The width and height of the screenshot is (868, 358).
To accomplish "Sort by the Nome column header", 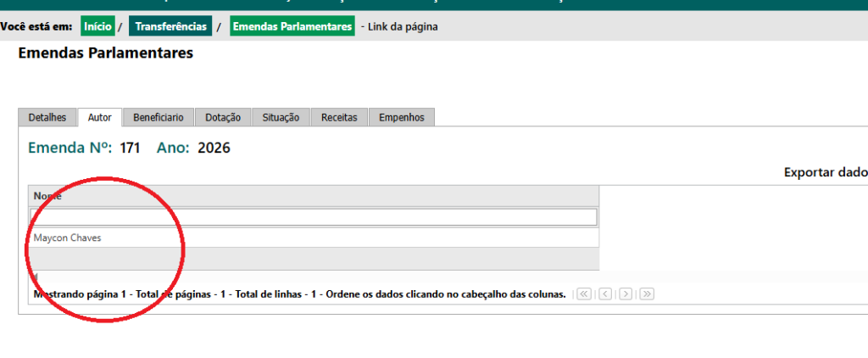I will coord(48,196).
